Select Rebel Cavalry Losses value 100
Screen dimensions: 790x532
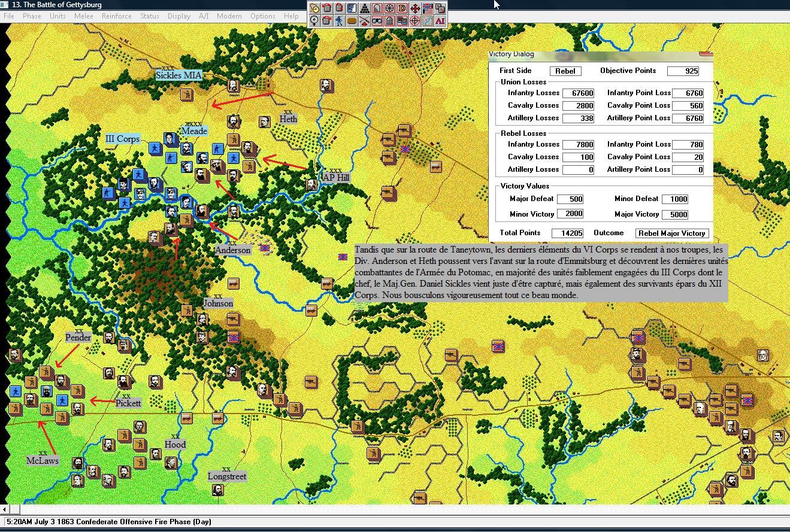click(x=579, y=157)
